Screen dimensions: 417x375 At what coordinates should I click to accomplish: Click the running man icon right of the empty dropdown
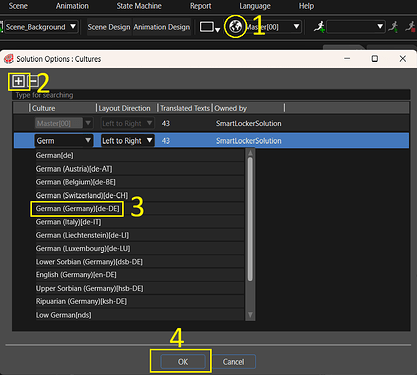coord(394,27)
